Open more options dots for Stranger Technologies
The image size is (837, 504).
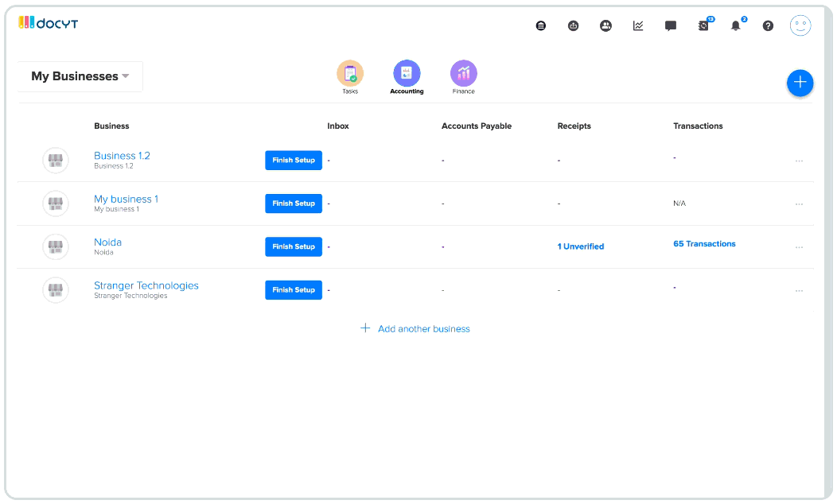click(x=799, y=291)
